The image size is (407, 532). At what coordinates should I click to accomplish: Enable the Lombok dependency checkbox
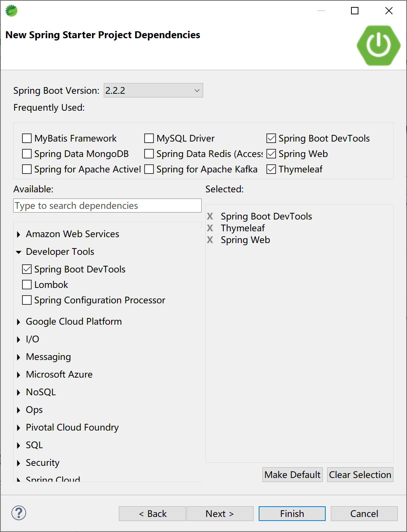click(x=27, y=285)
